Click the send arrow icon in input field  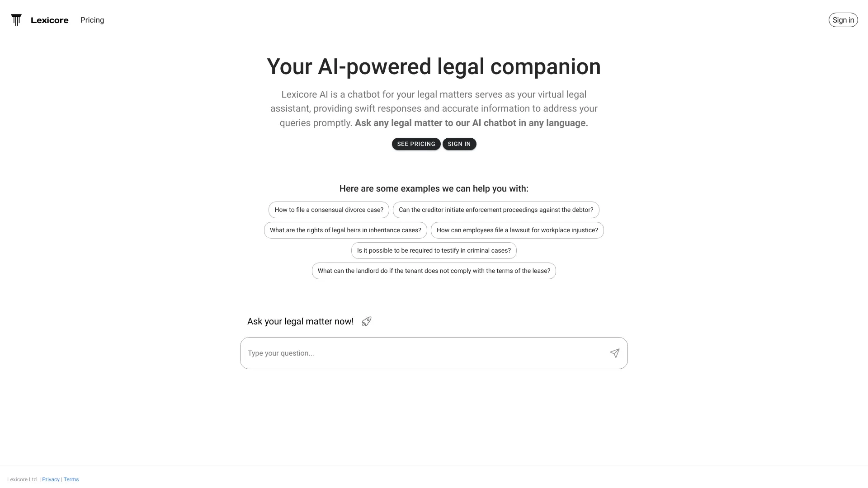point(615,353)
